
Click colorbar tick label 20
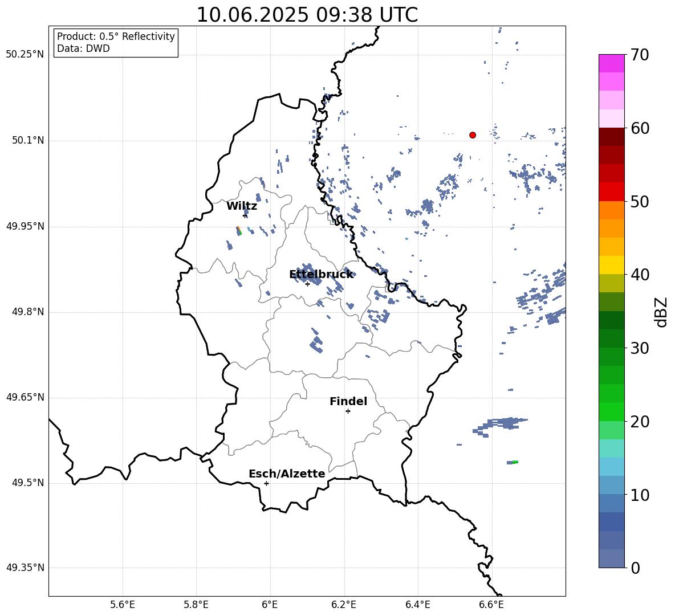640,422
